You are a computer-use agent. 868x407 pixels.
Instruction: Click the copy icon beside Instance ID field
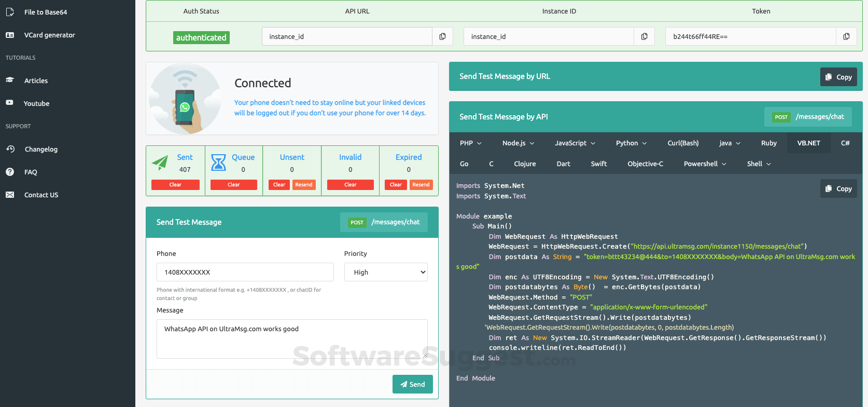click(x=644, y=36)
